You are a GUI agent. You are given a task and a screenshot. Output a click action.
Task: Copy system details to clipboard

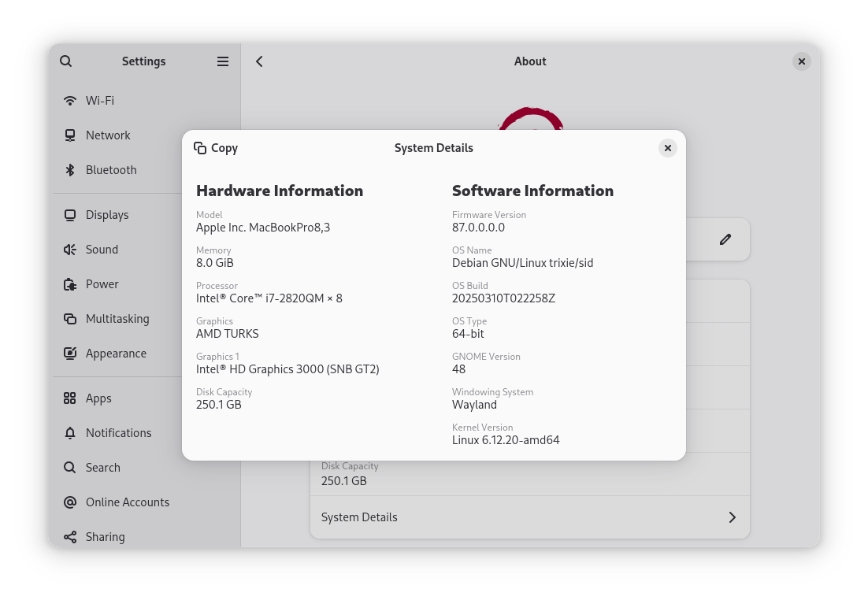pos(216,148)
